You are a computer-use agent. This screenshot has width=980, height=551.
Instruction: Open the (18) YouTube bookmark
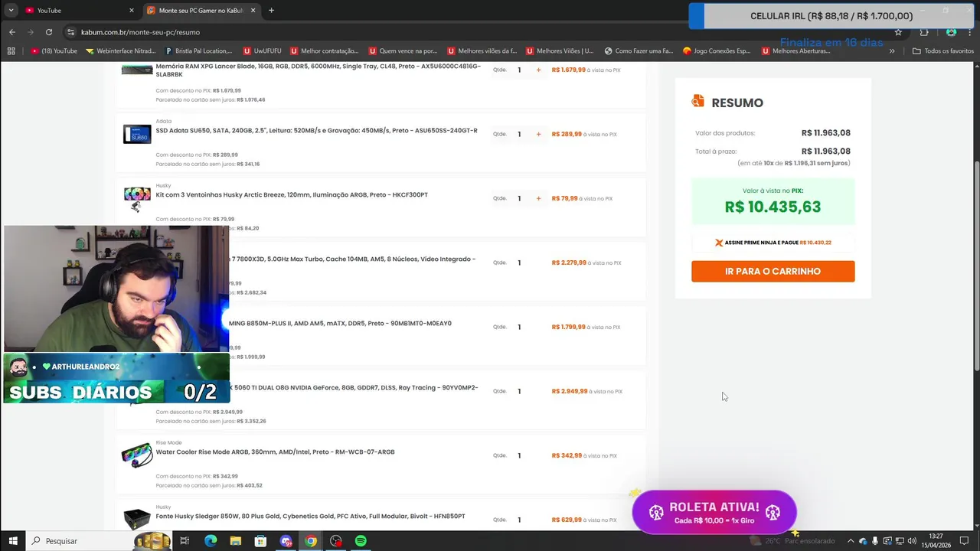point(54,51)
